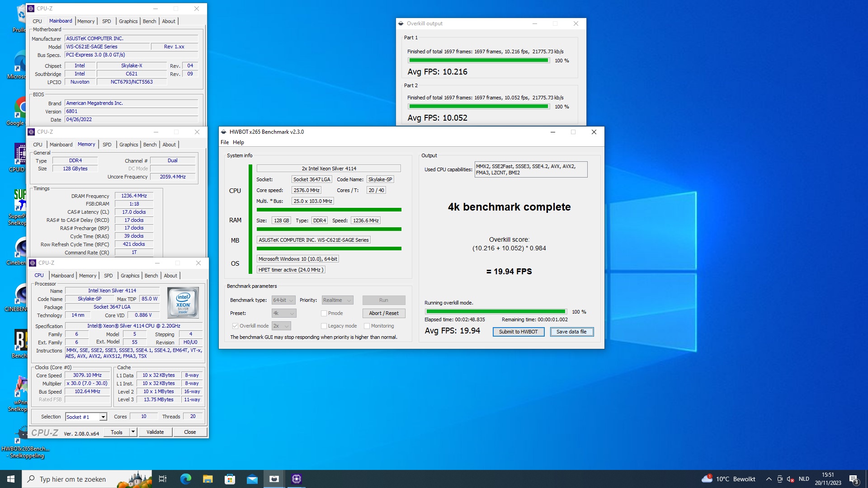Viewport: 868px width, 488px height.
Task: Click the Abort / Reset button
Action: (384, 313)
